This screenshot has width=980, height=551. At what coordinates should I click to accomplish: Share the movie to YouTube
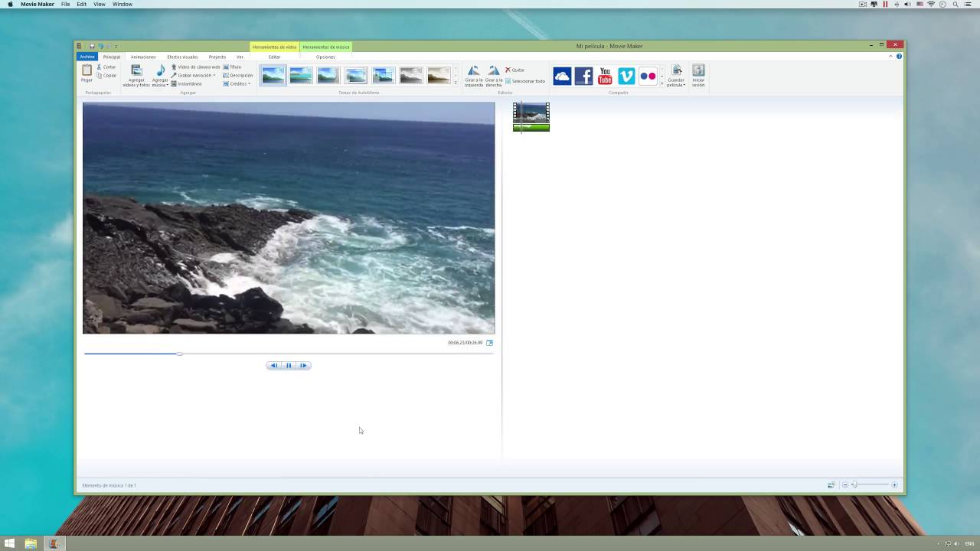tap(605, 76)
